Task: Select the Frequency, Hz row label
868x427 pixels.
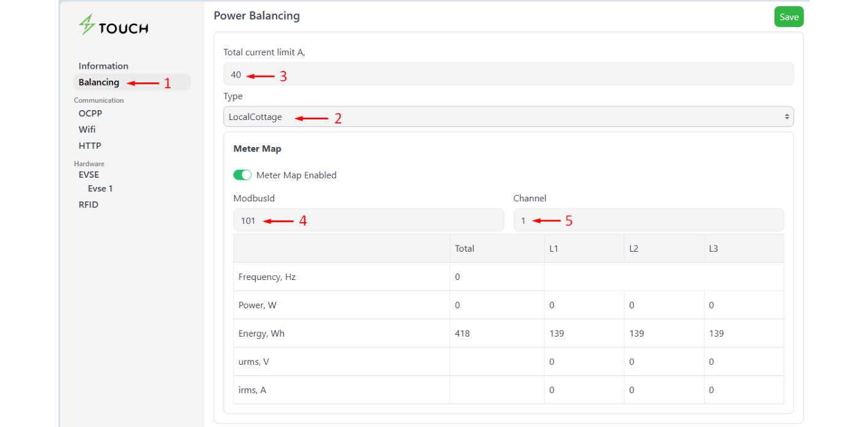Action: pos(267,277)
